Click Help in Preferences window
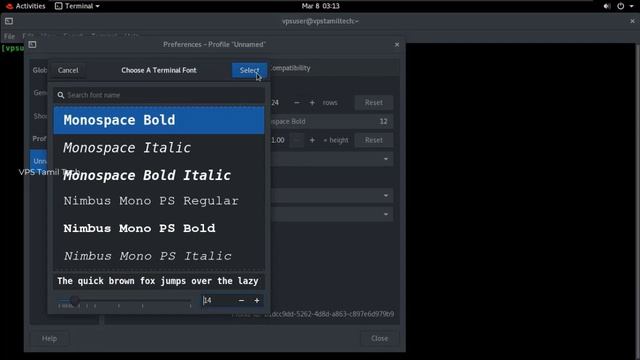 (49, 338)
